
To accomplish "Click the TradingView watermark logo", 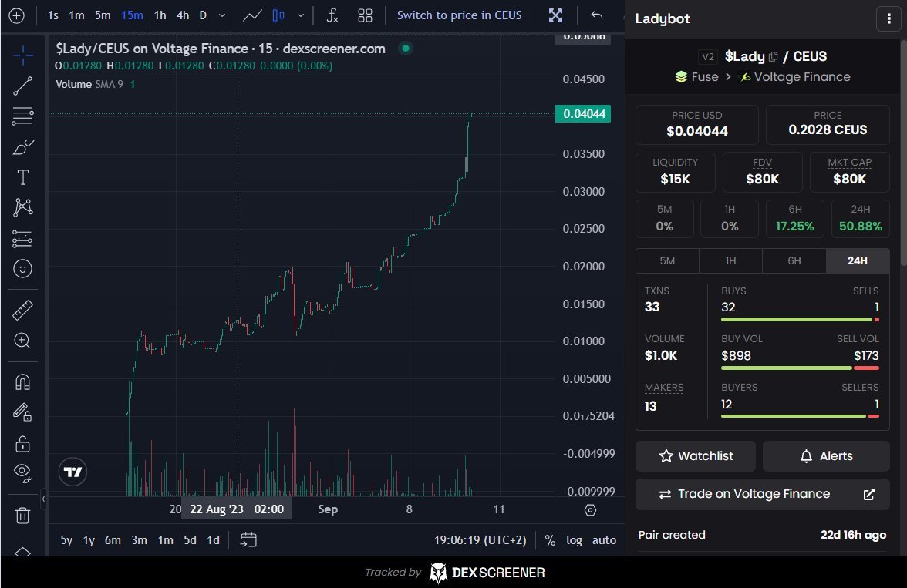I will (x=72, y=471).
